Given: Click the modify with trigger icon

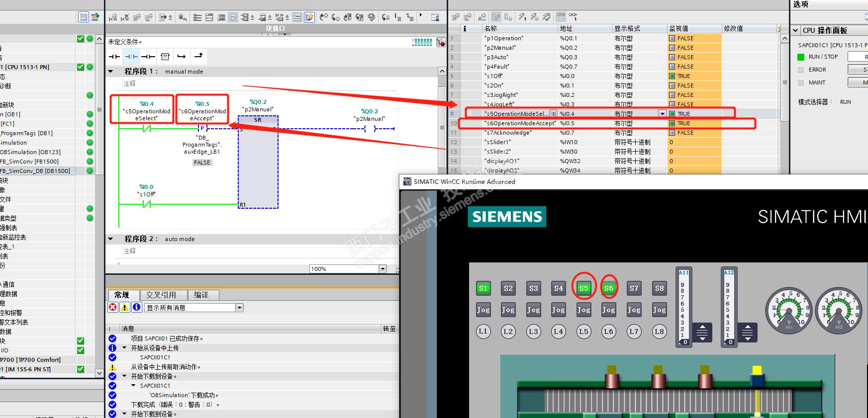Looking at the screenshot, I should tap(534, 17).
